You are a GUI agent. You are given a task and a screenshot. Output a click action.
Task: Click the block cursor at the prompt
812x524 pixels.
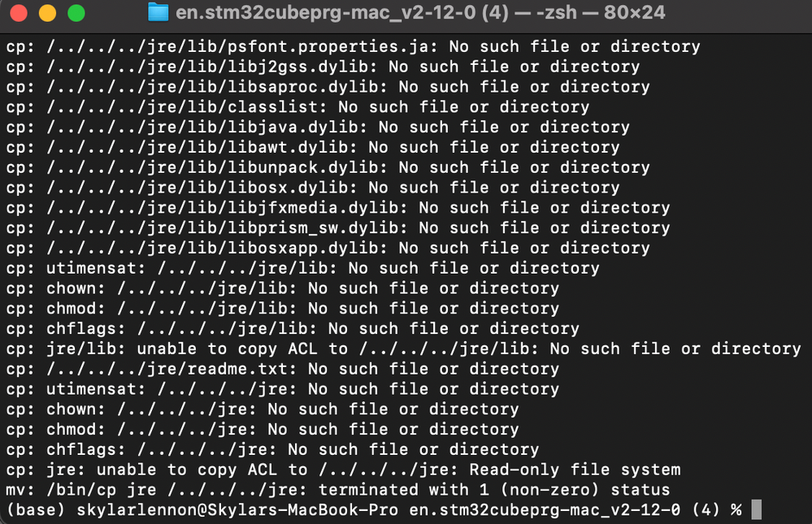point(757,509)
